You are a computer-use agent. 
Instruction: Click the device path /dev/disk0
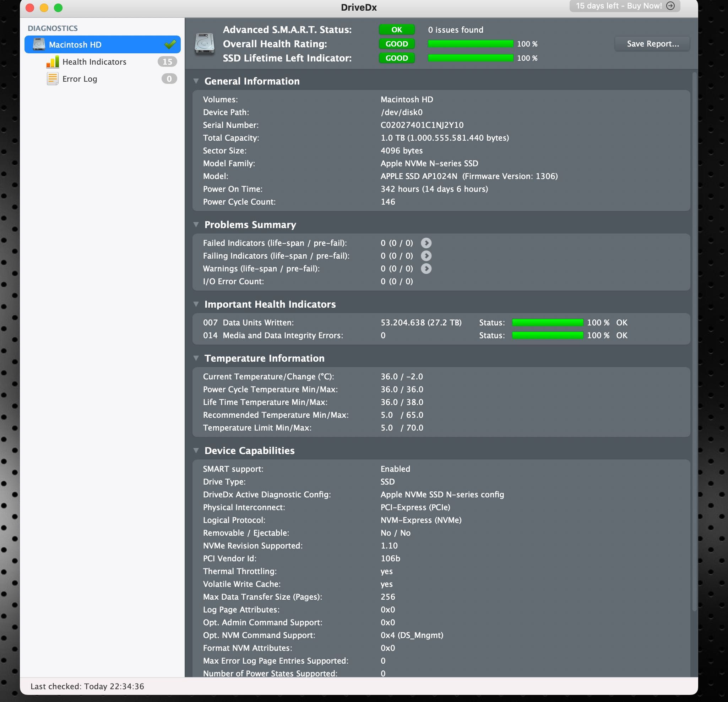(402, 112)
